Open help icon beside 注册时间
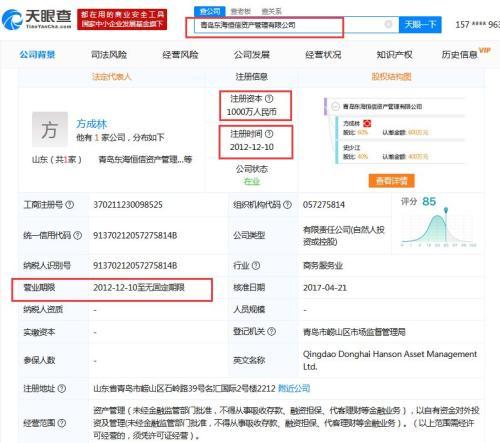Screen dimensions: 500x443 click(269, 134)
